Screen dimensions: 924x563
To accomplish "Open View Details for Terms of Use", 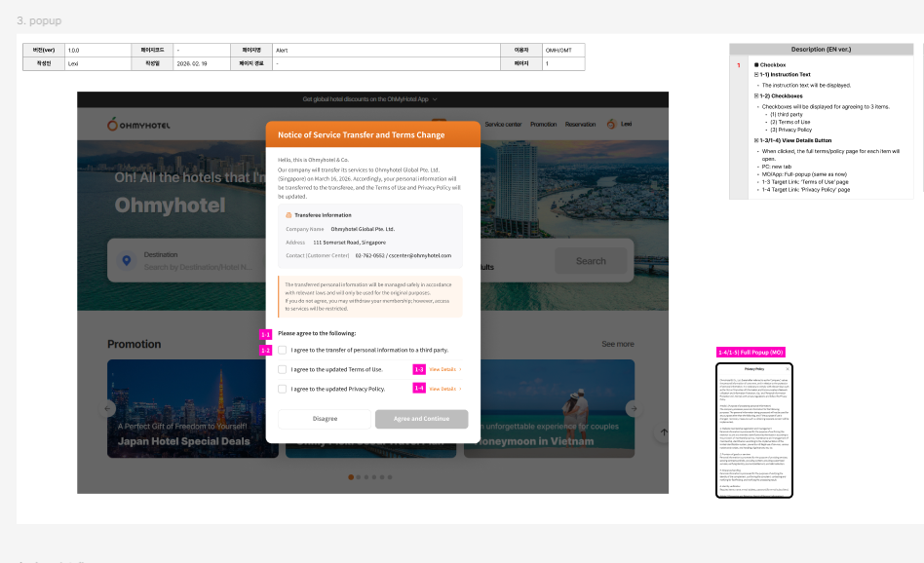I will click(444, 369).
